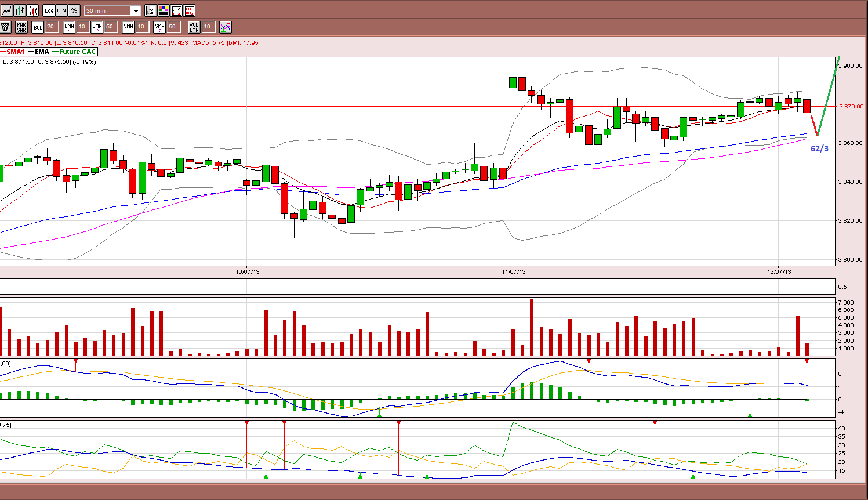Viewport: 868px width, 500px height.
Task: Click the 3 860,00 price axis label
Action: point(851,143)
